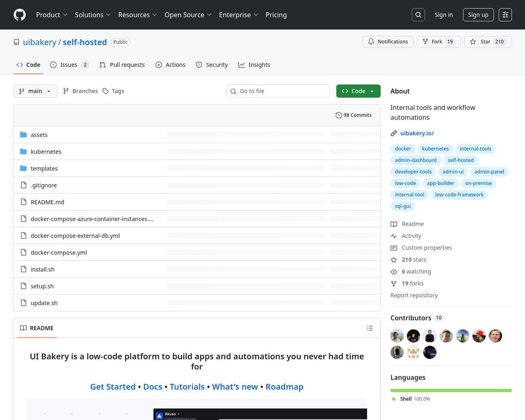The image size is (525, 420).
Task: Open the green Code dropdown
Action: pyautogui.click(x=358, y=91)
